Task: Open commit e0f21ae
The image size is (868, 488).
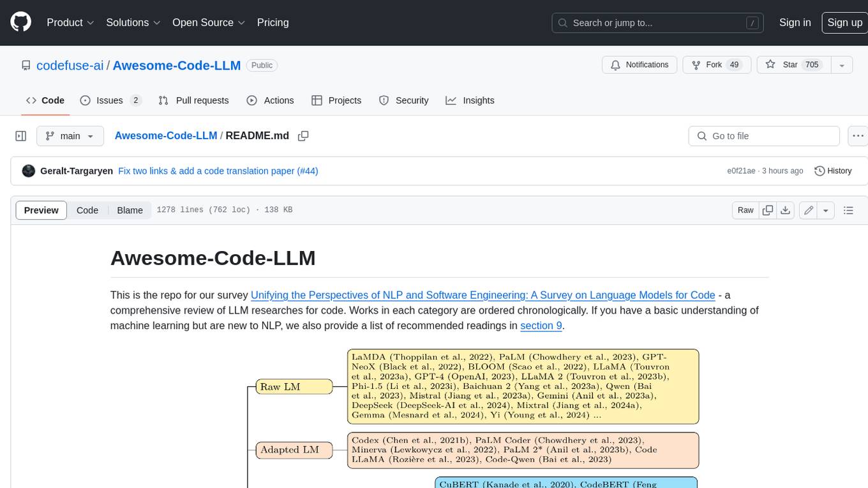Action: [x=741, y=171]
